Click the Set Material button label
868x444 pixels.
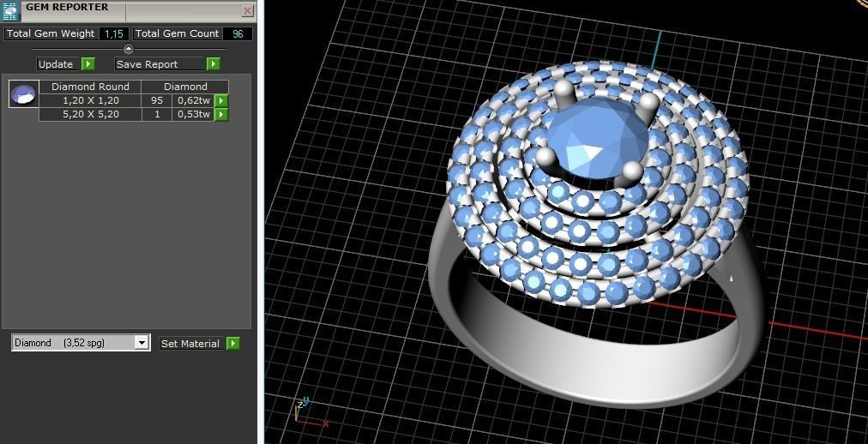click(190, 344)
